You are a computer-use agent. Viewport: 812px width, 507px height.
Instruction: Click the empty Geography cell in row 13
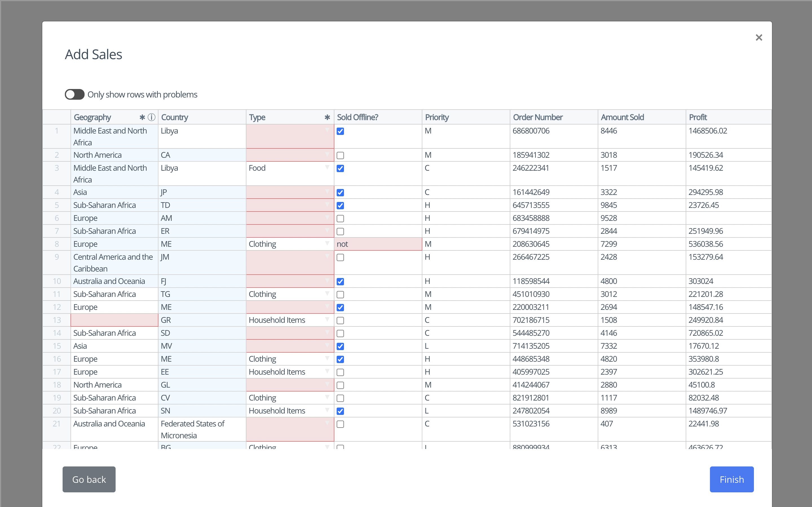pyautogui.click(x=114, y=320)
